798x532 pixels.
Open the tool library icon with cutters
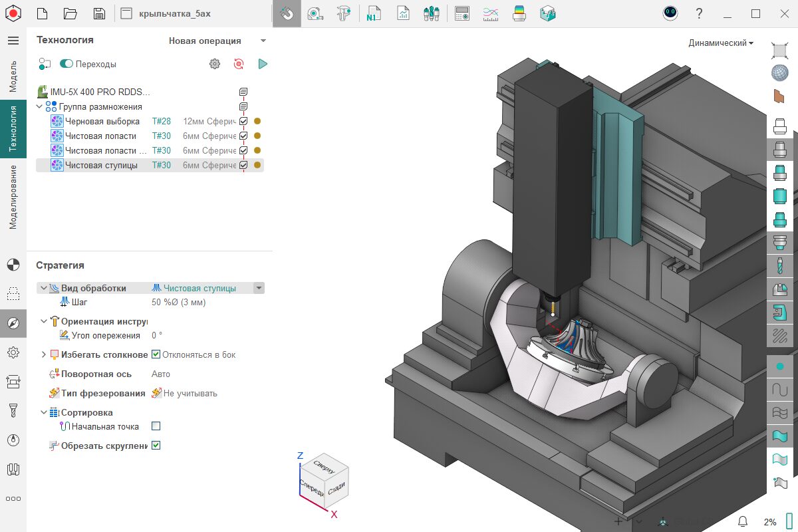click(431, 14)
